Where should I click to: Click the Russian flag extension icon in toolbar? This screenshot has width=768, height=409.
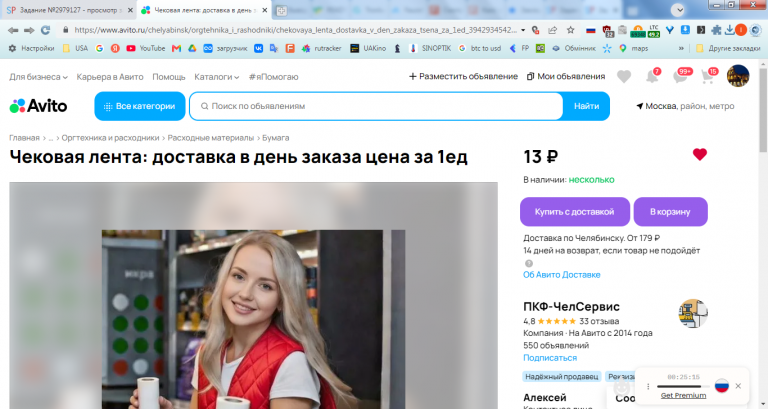point(591,30)
